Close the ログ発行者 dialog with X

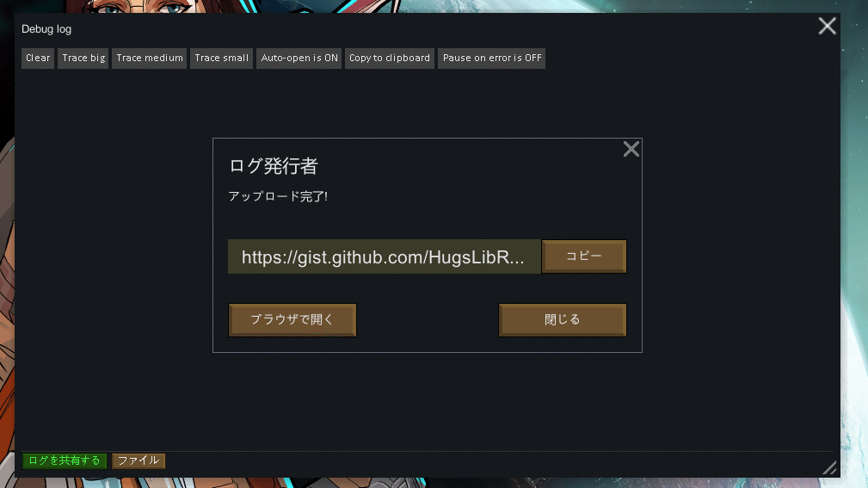pyautogui.click(x=631, y=149)
